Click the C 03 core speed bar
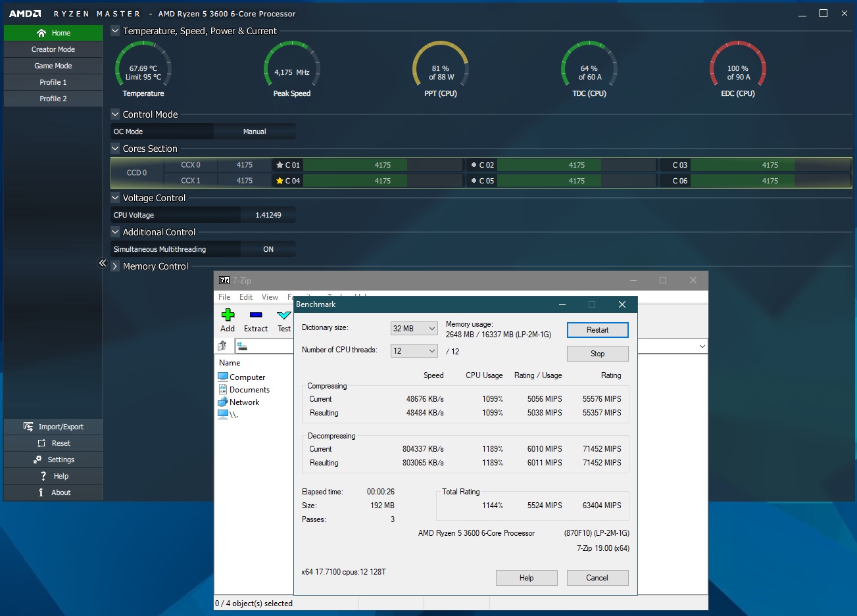 (x=770, y=165)
